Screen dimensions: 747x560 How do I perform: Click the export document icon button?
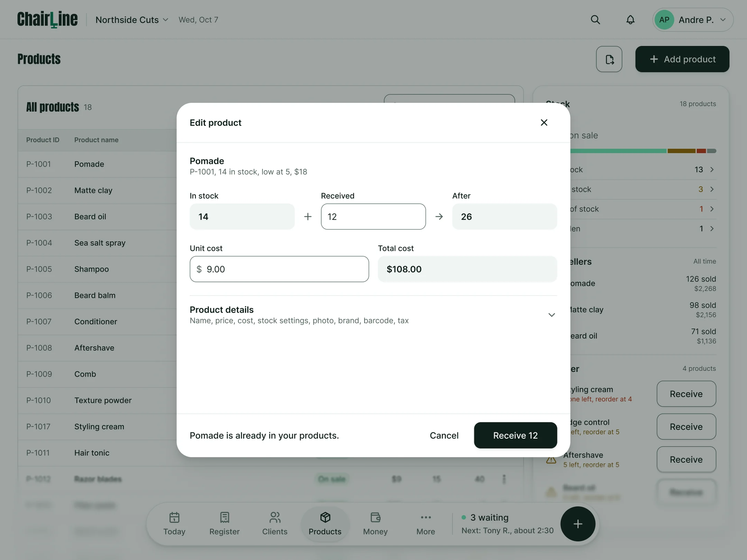point(609,59)
